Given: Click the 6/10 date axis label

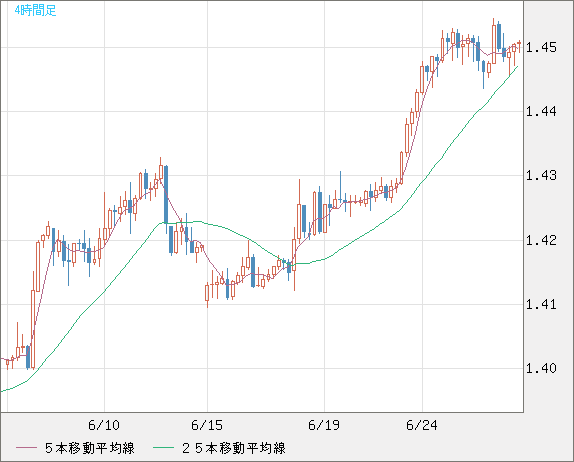Looking at the screenshot, I should [104, 425].
